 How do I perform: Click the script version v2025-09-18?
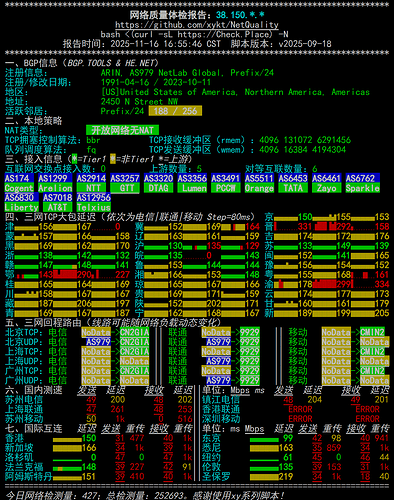305,44
